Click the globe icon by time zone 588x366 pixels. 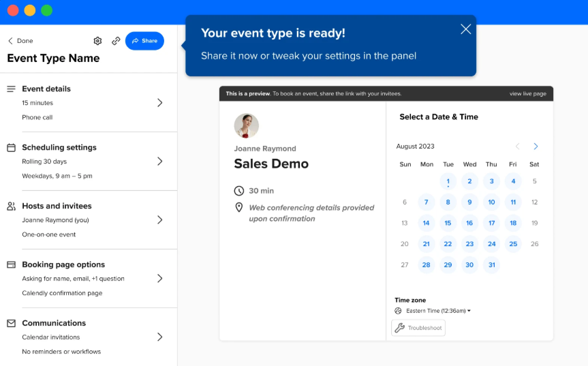tap(399, 311)
